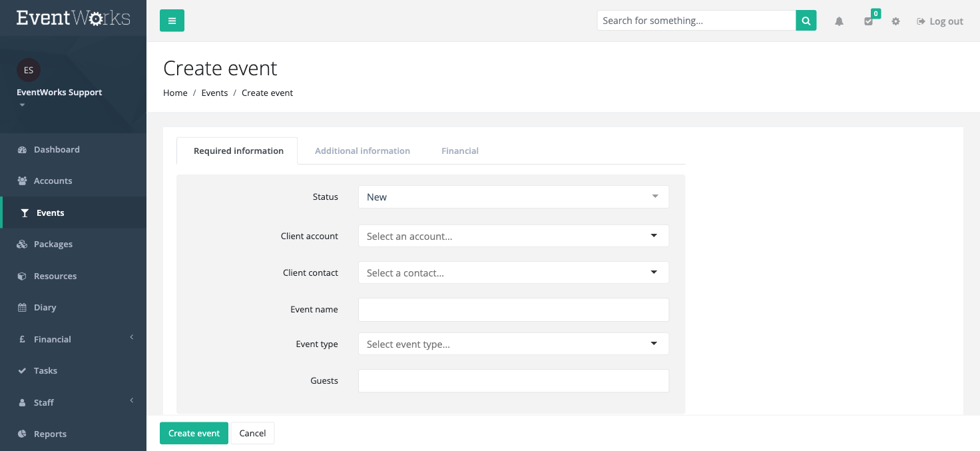Viewport: 980px width, 451px height.
Task: Open Resources in the sidebar
Action: pyautogui.click(x=73, y=276)
